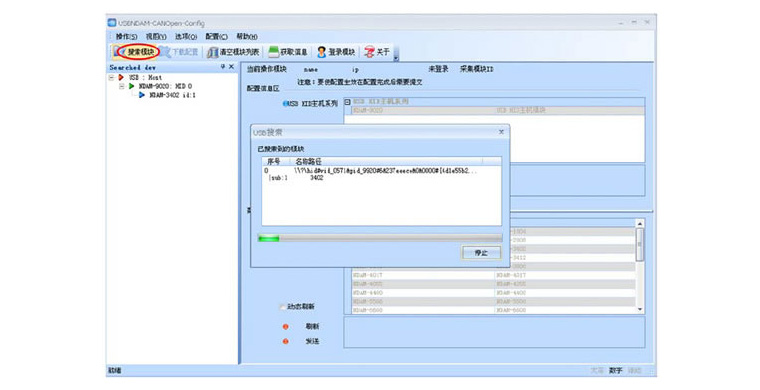Click the module list scrollbar up arrow
760x390 pixels.
(x=640, y=223)
